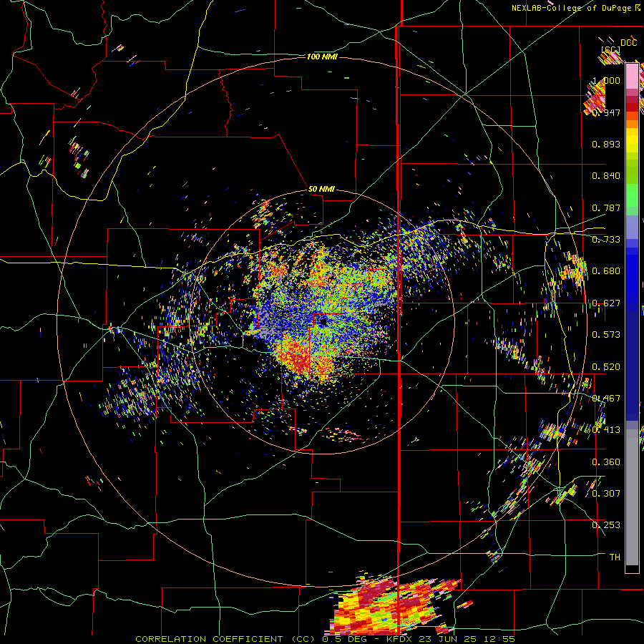
Task: Click the 12:55 timestamp in footer
Action: (499, 639)
